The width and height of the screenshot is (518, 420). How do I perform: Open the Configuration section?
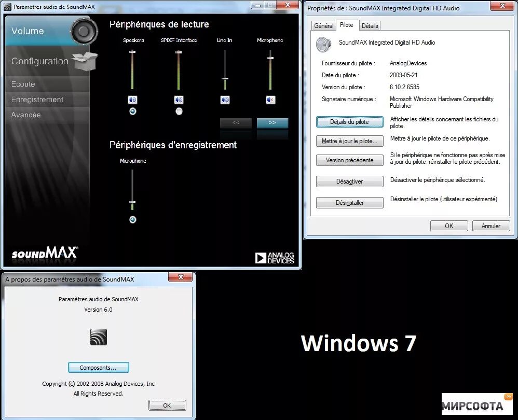click(47, 61)
